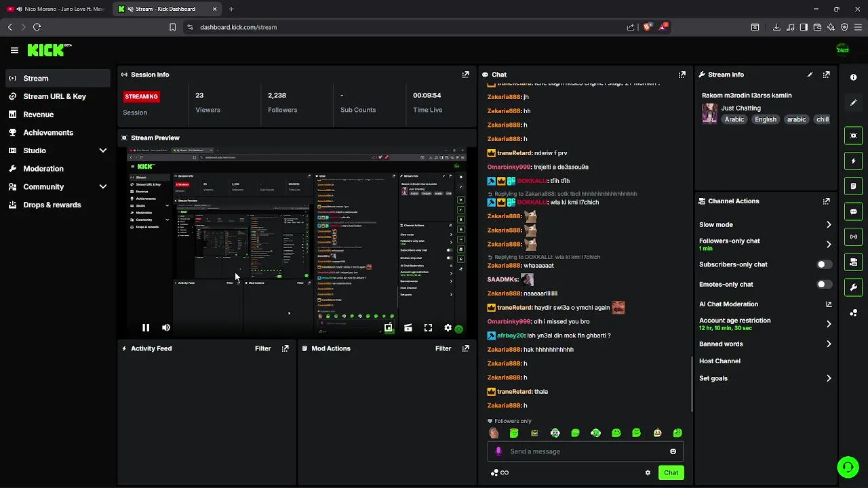Open the green support headset button

[847, 467]
